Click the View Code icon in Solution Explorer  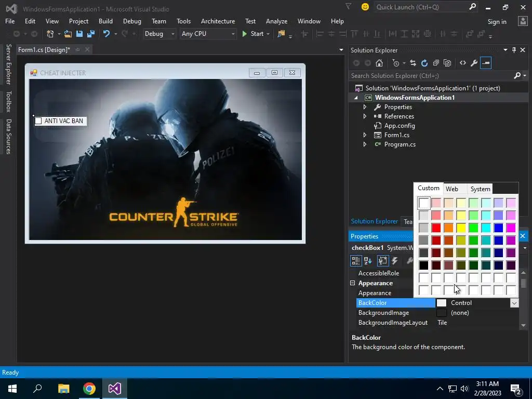pos(463,63)
